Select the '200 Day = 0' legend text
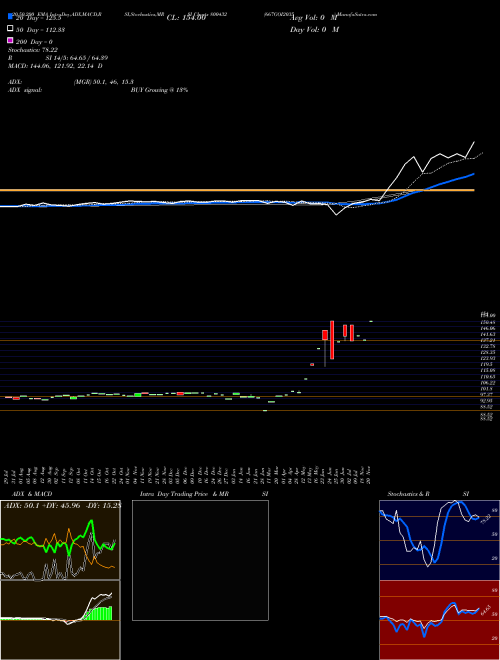This screenshot has height=660, width=500. [34, 42]
